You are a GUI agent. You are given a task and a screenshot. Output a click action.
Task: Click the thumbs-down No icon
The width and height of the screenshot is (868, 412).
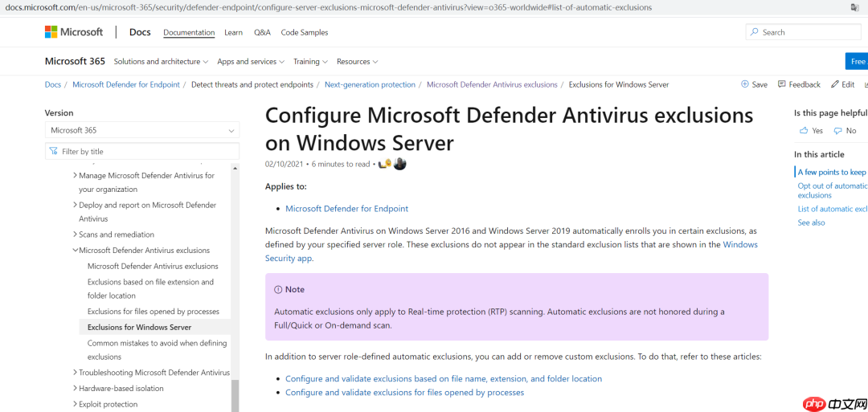pyautogui.click(x=837, y=131)
